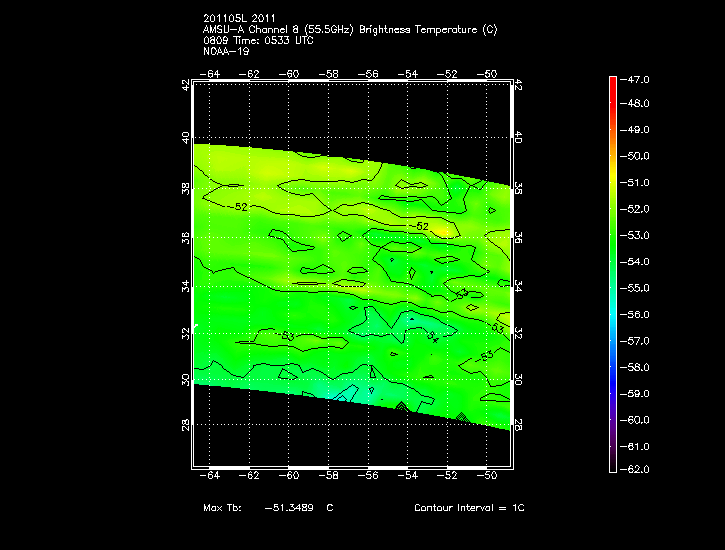The height and width of the screenshot is (550, 725).
Task: Click the -62.0 color bar label
Action: coord(637,469)
